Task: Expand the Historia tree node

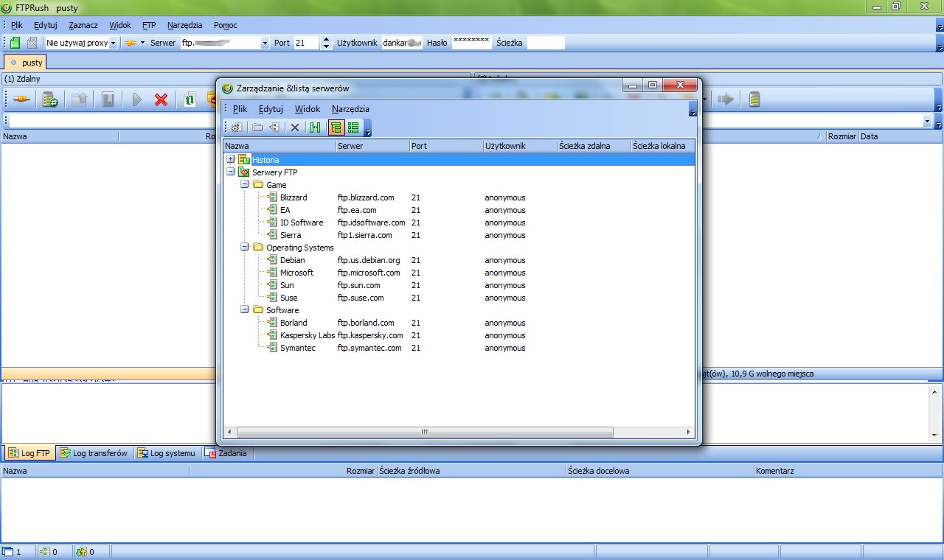Action: [231, 160]
